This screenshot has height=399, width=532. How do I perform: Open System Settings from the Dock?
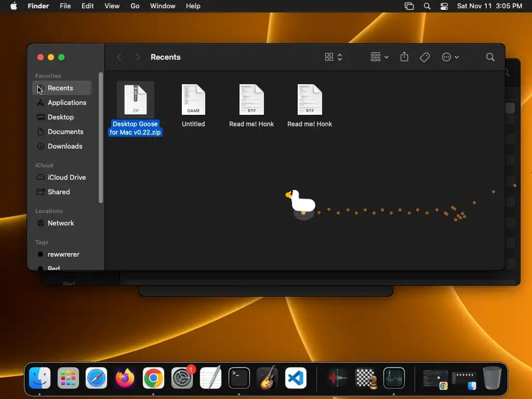(x=182, y=378)
